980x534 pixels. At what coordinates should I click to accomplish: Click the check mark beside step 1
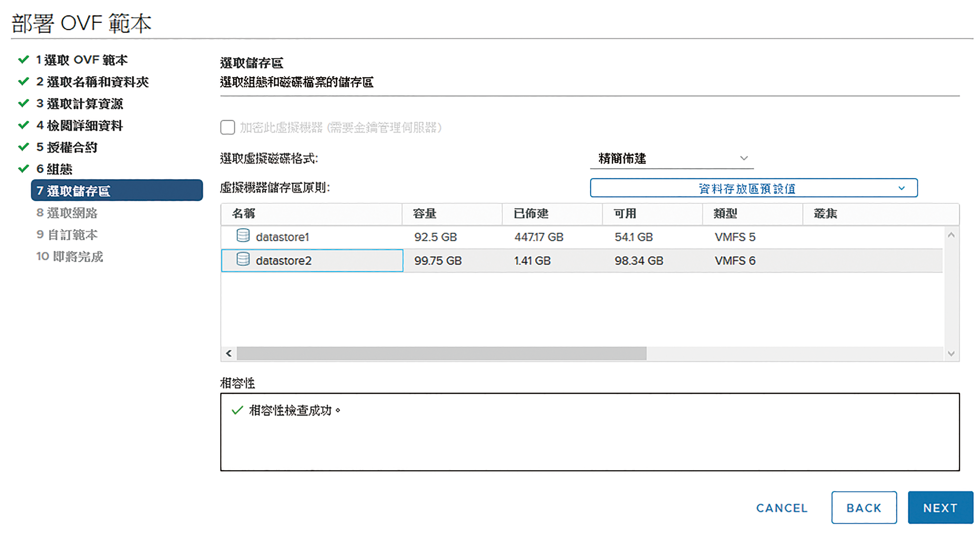tap(24, 59)
